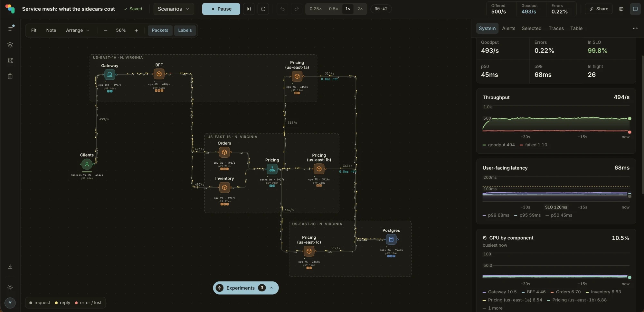Select the Gateway node icon
The width and height of the screenshot is (644, 312).
pyautogui.click(x=110, y=75)
